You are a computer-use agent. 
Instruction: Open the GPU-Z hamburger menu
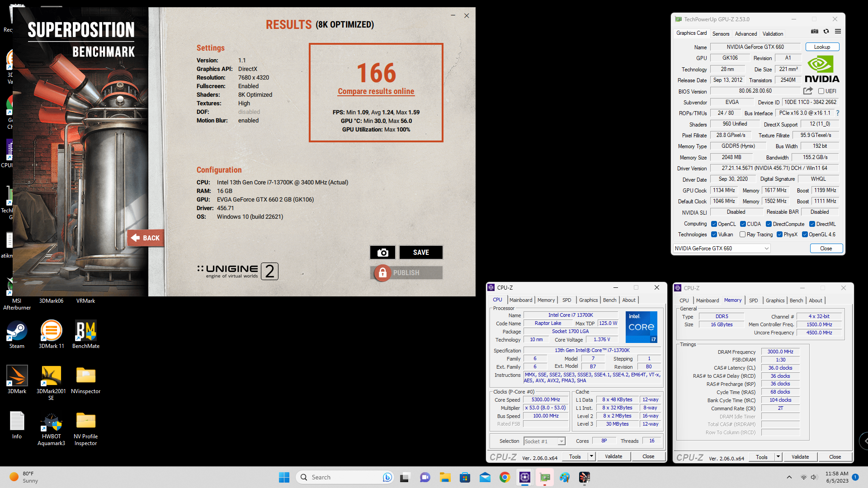tap(838, 32)
